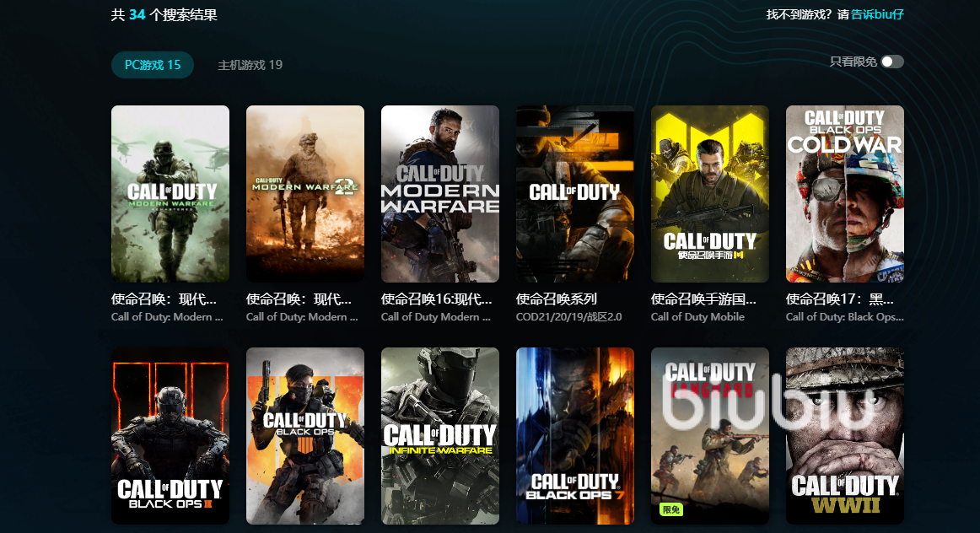Choose the Black Ops 4 cover
This screenshot has height=533, width=980.
pyautogui.click(x=305, y=435)
